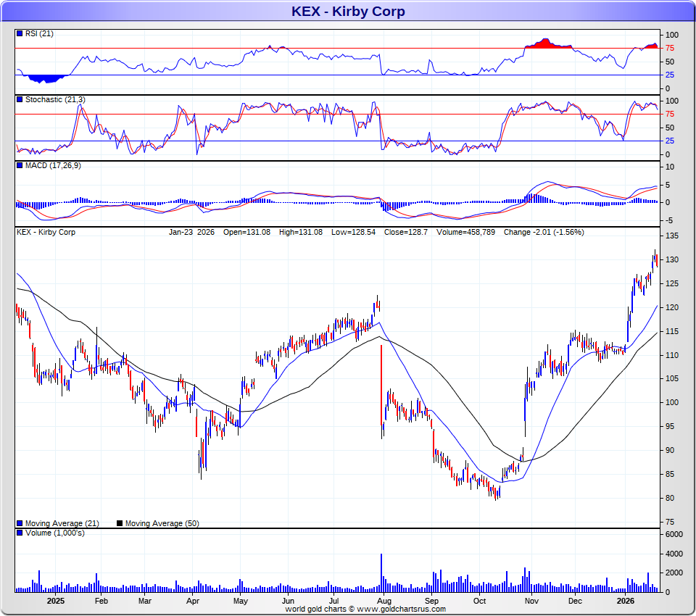Click the 'Oct' x-axis label

pyautogui.click(x=479, y=601)
